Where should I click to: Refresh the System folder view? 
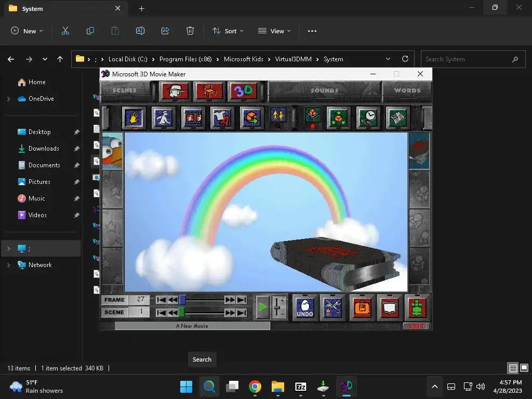click(405, 59)
